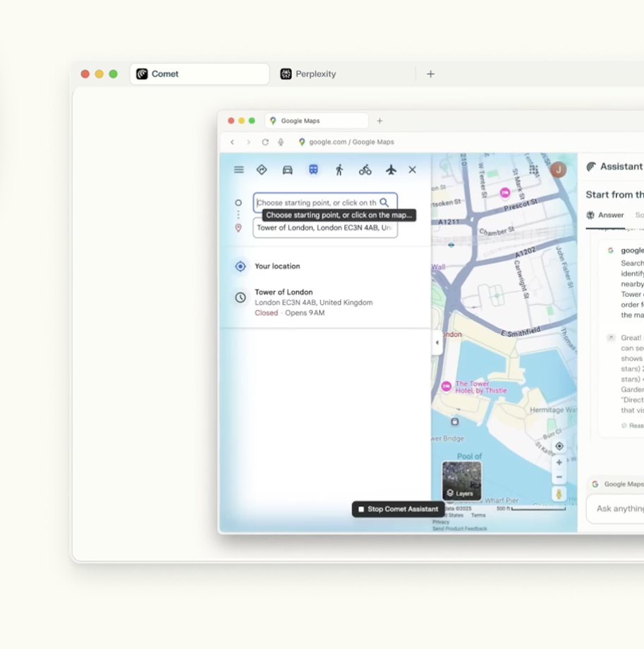
Task: Click the Ask anything input box
Action: 616,509
